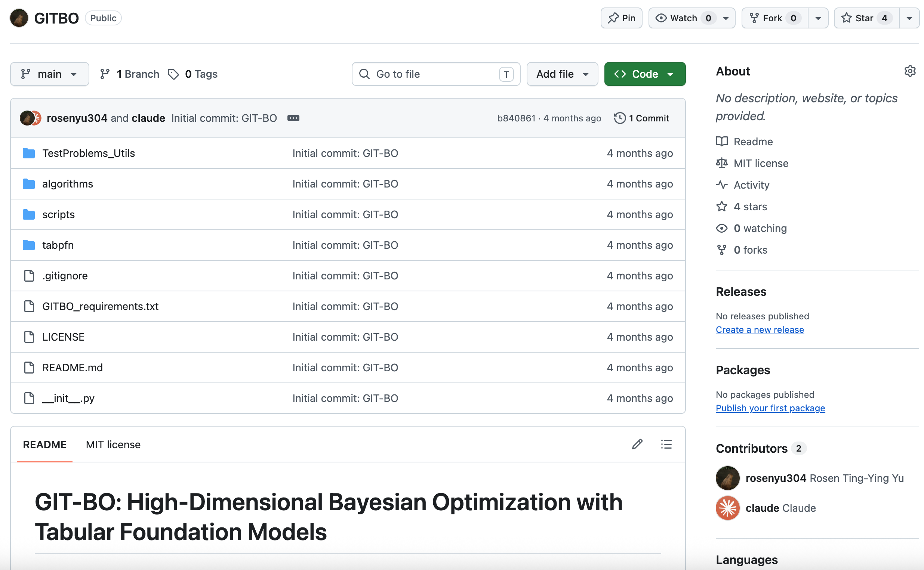Open the __init__.py file name
The height and width of the screenshot is (570, 924).
point(68,398)
